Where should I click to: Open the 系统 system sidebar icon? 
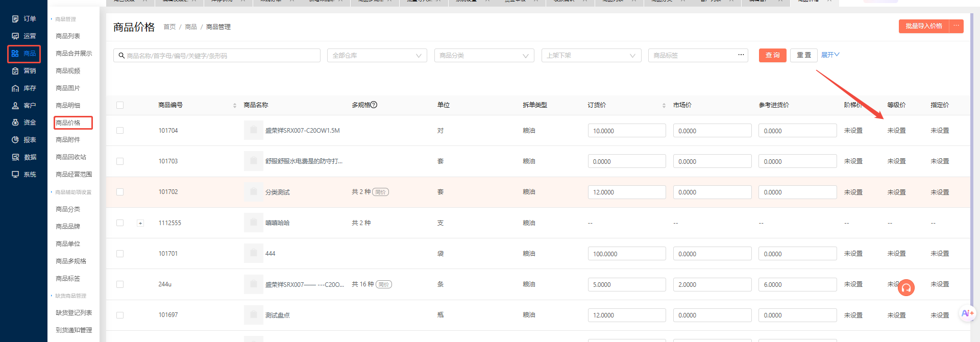(x=15, y=175)
